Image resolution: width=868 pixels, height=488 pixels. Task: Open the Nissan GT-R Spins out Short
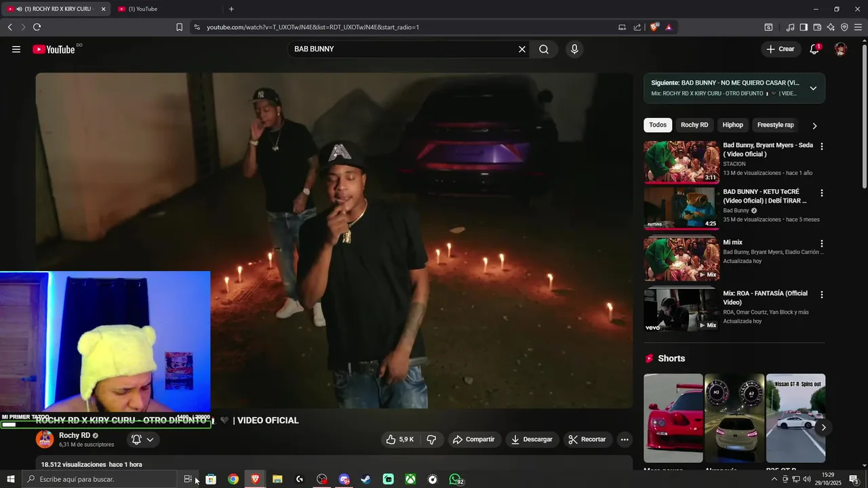[x=796, y=418]
